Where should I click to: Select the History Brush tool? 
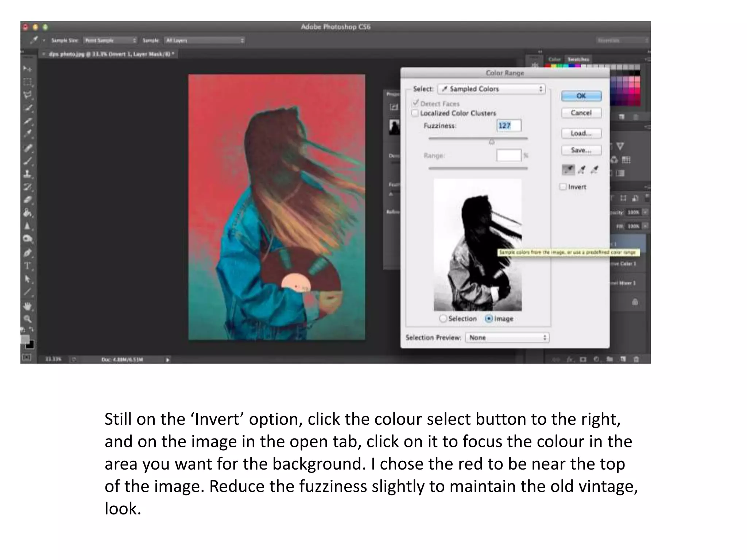[28, 187]
